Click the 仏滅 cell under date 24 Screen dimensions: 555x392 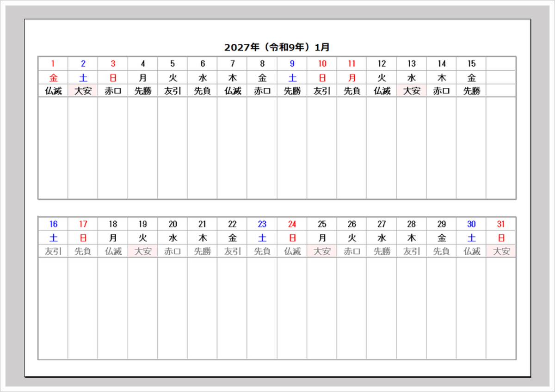click(292, 251)
